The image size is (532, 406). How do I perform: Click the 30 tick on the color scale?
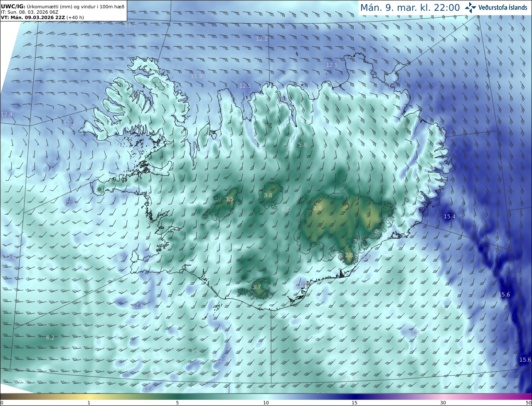tap(443, 403)
